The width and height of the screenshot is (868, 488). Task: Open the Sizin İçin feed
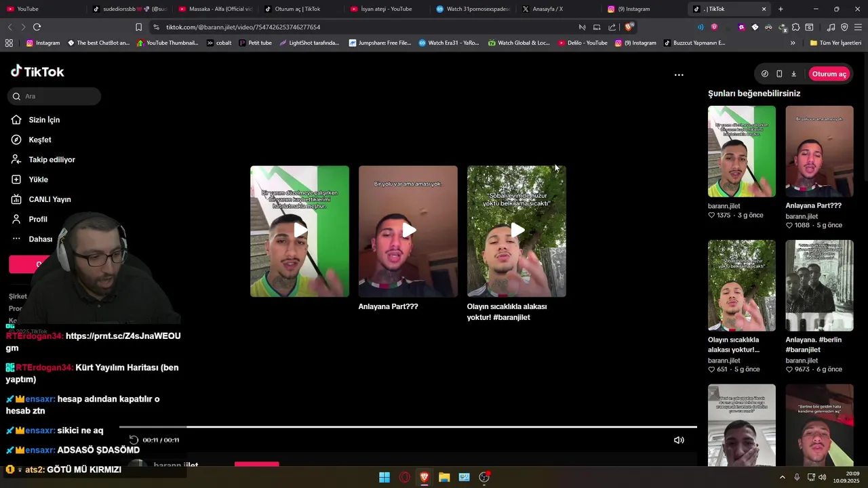pyautogui.click(x=35, y=120)
